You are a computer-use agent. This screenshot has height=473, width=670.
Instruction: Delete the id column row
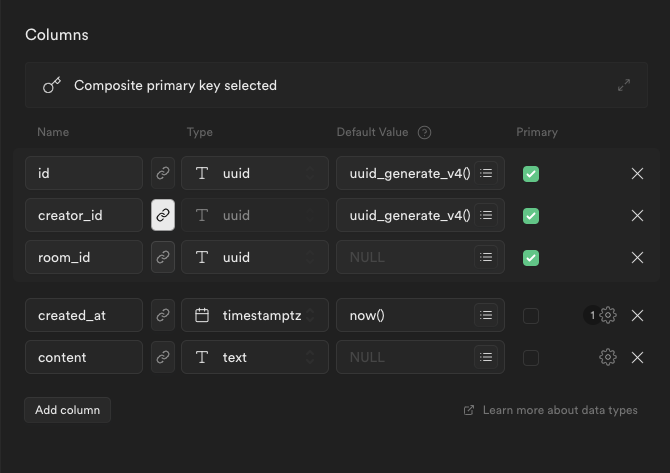coord(637,173)
